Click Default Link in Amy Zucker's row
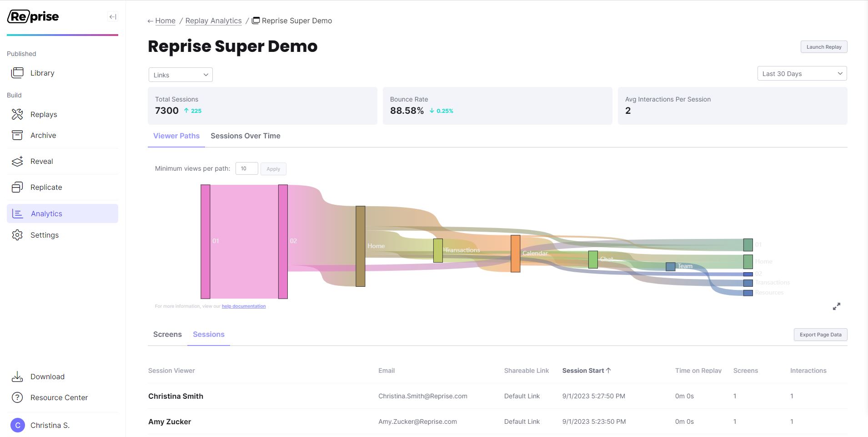 [x=522, y=422]
